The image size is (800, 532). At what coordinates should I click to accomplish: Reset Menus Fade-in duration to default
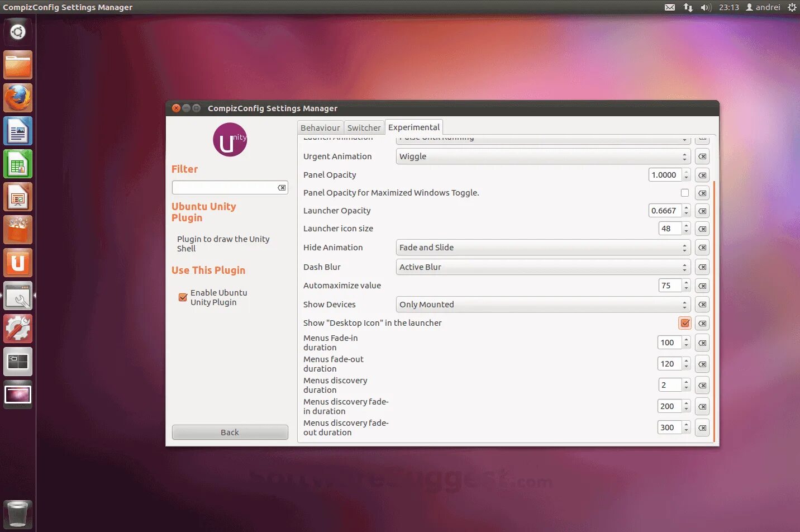(702, 343)
